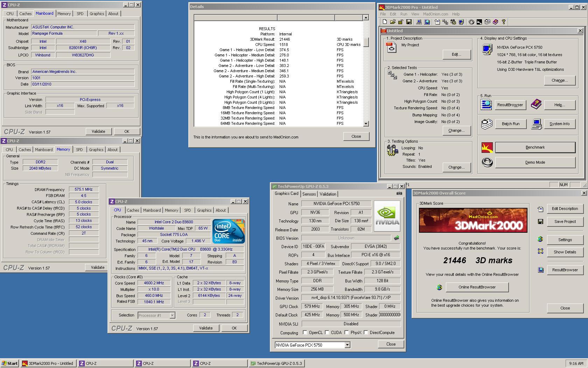Click the Batch Run stack icon in 3DMark toolbar
The width and height of the screenshot is (588, 368).
pos(488,22)
